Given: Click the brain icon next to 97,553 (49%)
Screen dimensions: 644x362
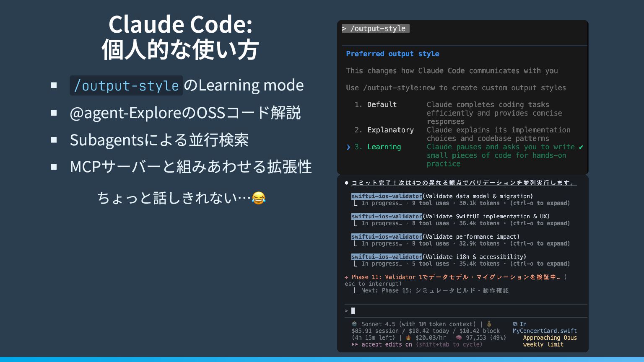Looking at the screenshot, I should point(459,337).
